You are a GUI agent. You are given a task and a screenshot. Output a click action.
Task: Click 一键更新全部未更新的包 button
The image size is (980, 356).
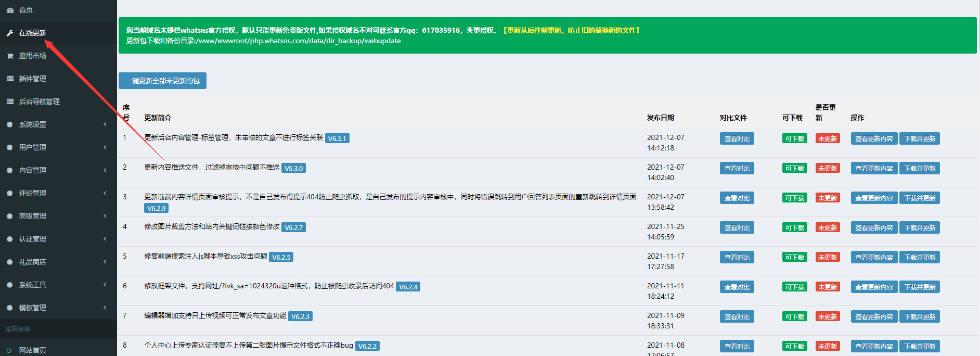pyautogui.click(x=162, y=81)
